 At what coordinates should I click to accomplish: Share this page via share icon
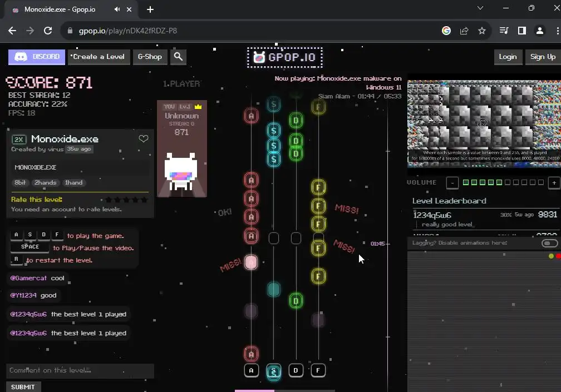464,31
